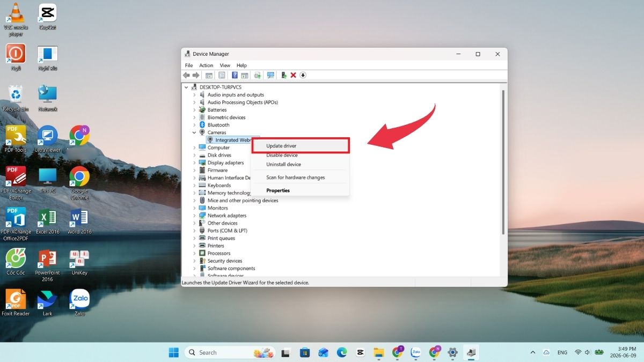Select the PowerPoint 2016 desktop shortcut
This screenshot has width=644, height=362.
coord(48,265)
